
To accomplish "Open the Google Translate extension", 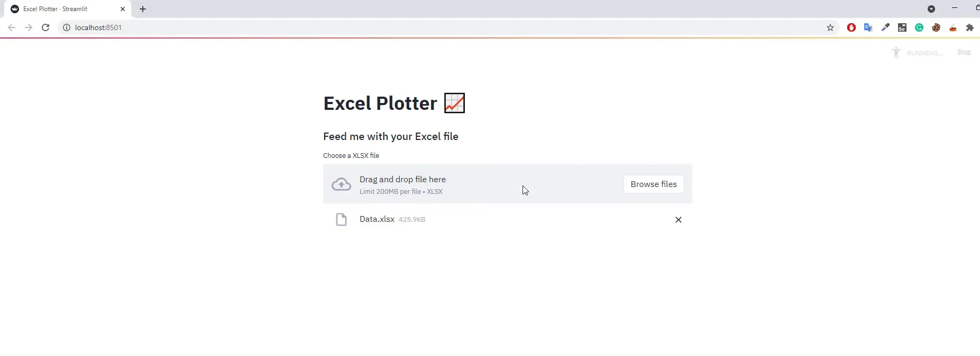I will coord(868,27).
